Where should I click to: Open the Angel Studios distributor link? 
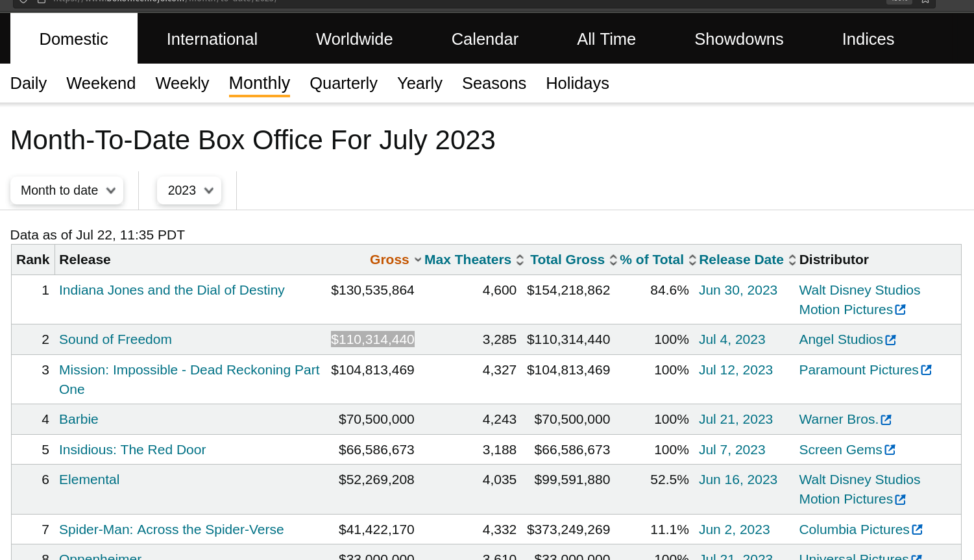point(841,339)
